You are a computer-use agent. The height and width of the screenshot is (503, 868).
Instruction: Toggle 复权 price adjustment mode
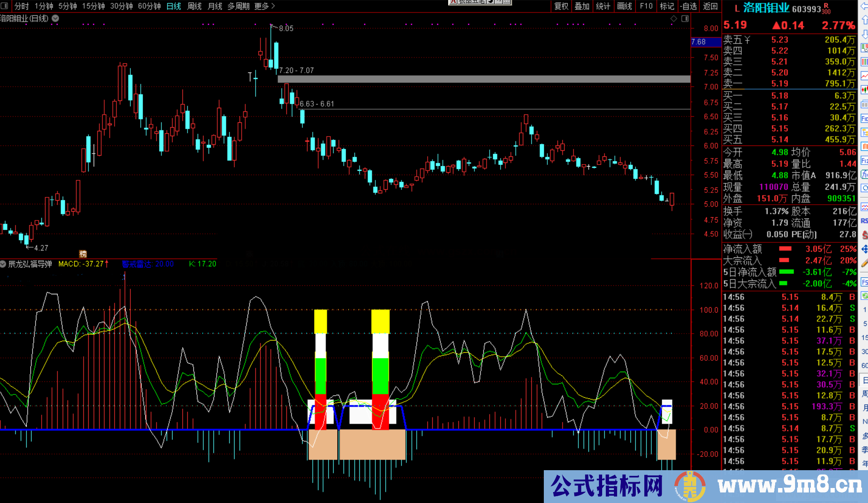[560, 6]
